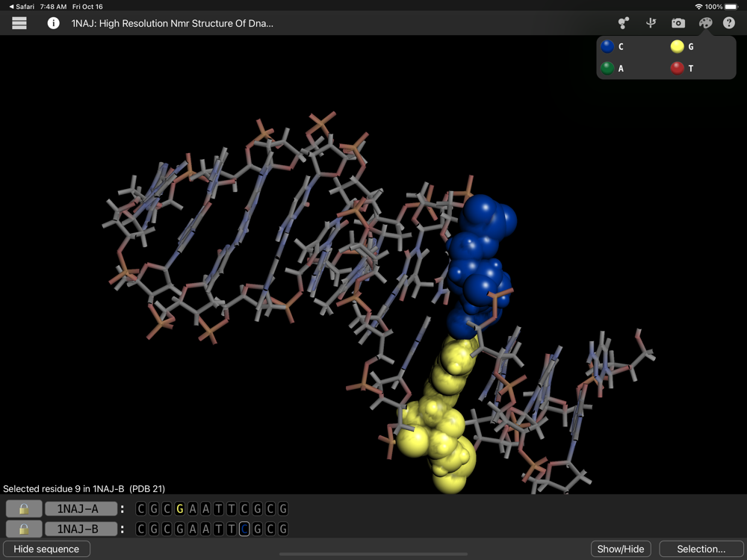
Task: Toggle the lock for chain 1NAJ-A
Action: pos(24,509)
